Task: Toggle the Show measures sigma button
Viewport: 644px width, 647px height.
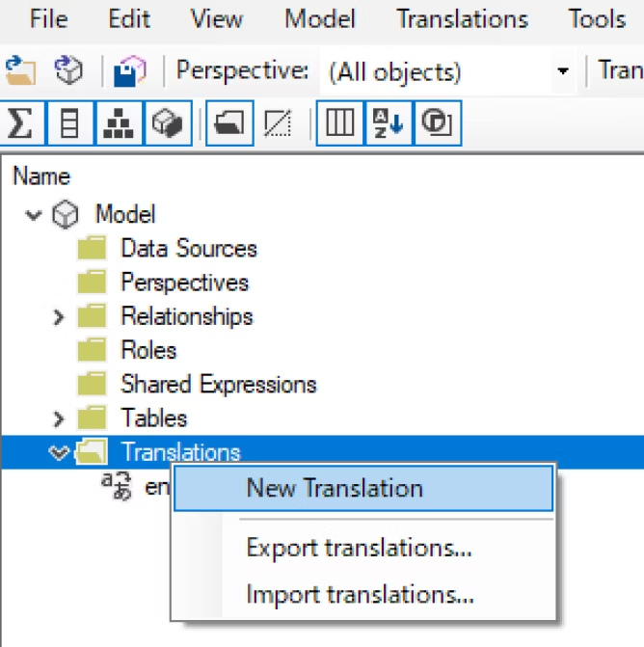Action: pos(20,123)
